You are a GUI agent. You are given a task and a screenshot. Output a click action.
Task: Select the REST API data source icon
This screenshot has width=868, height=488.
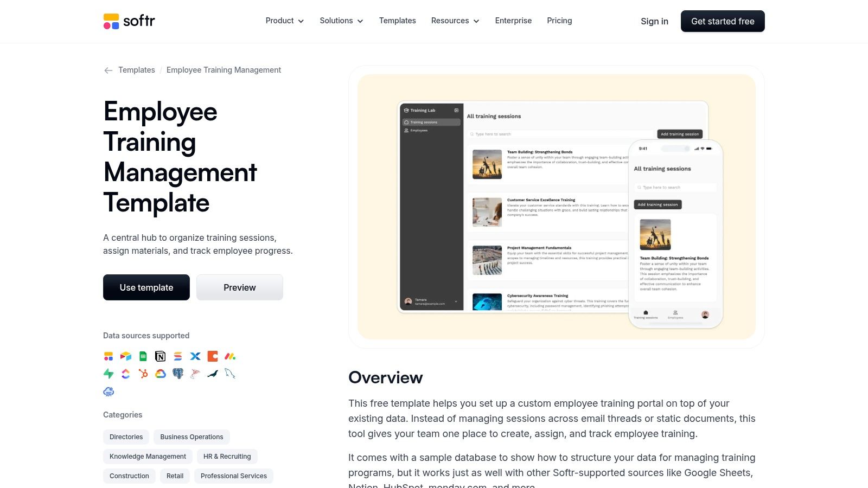coord(108,391)
